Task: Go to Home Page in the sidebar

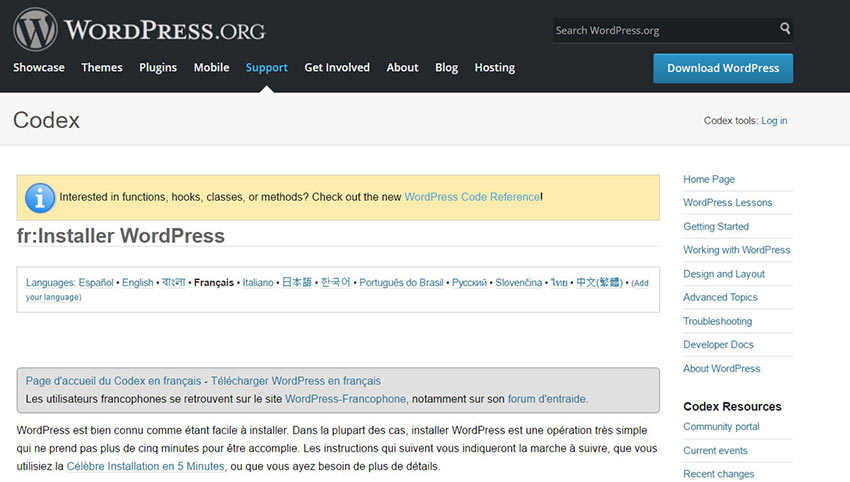Action: click(x=709, y=179)
